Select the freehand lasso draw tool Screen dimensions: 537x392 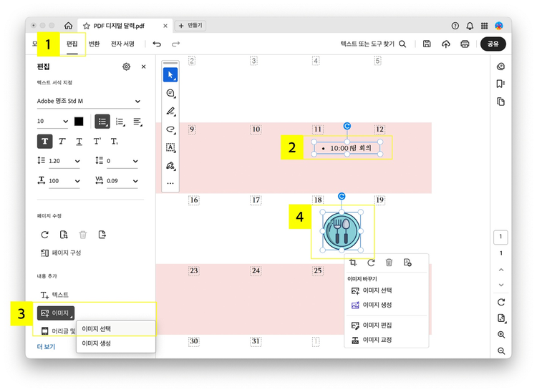tap(170, 129)
